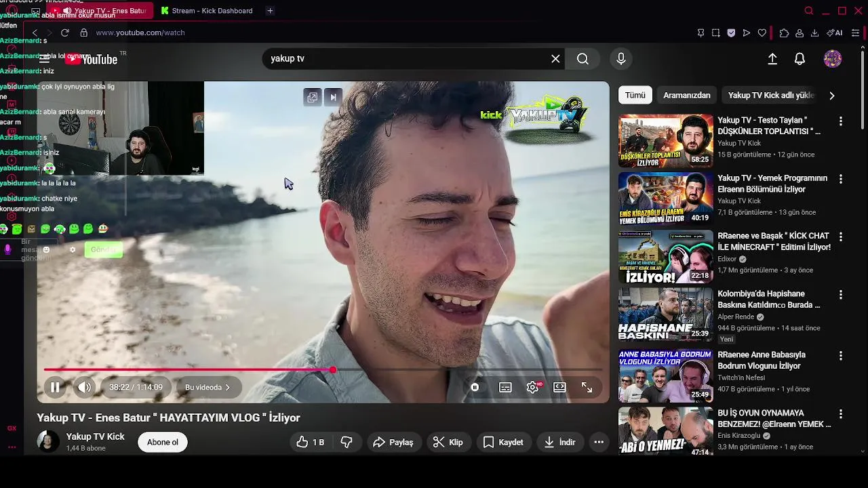Click the 'Paylaş' share button
This screenshot has height=488, width=868.
pos(393,443)
